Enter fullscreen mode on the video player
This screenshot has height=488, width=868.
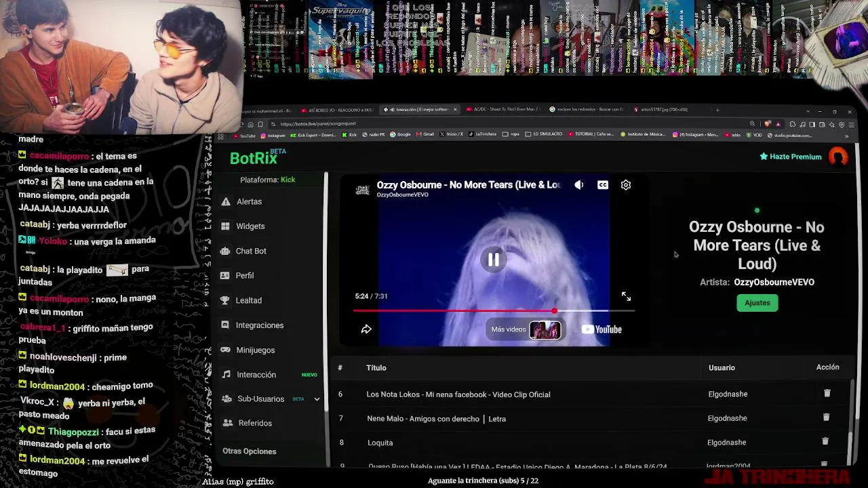626,296
